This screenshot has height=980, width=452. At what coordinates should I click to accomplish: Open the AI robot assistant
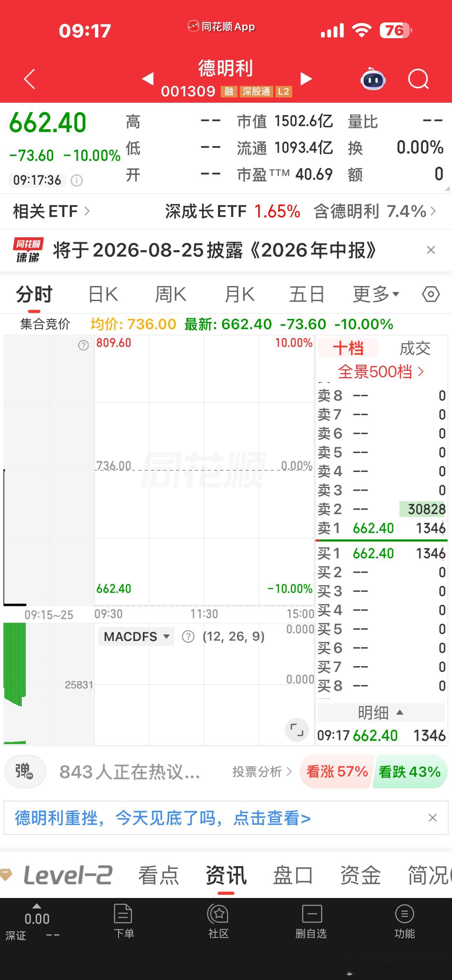coord(373,79)
